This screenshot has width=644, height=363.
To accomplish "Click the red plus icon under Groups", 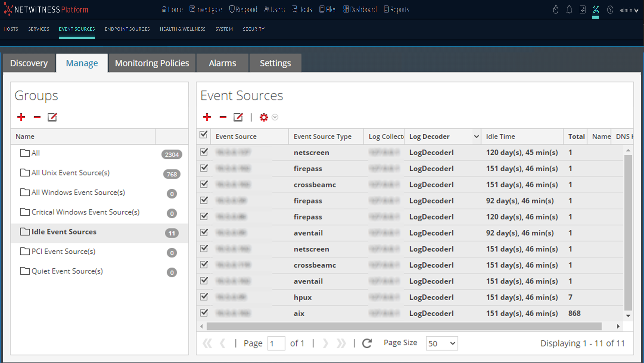I will 21,117.
